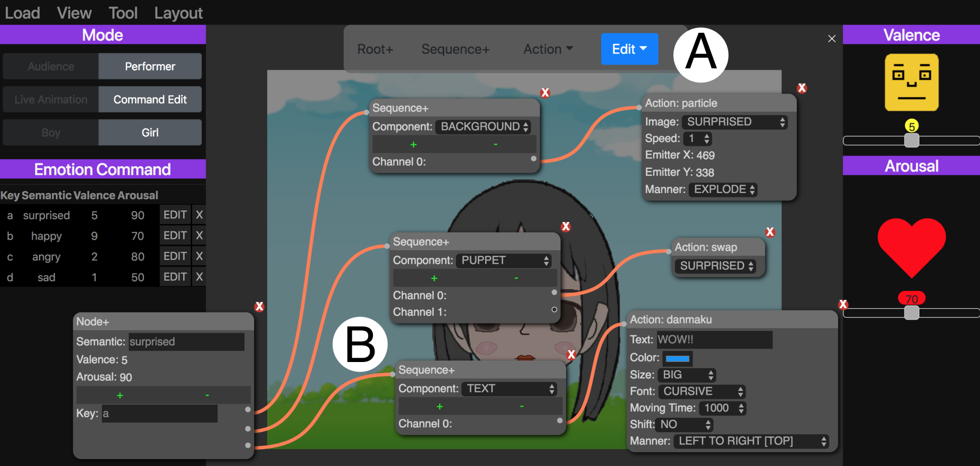Screen dimensions: 980x466
Task: Remove the Action: swap node red X
Action: (x=770, y=232)
